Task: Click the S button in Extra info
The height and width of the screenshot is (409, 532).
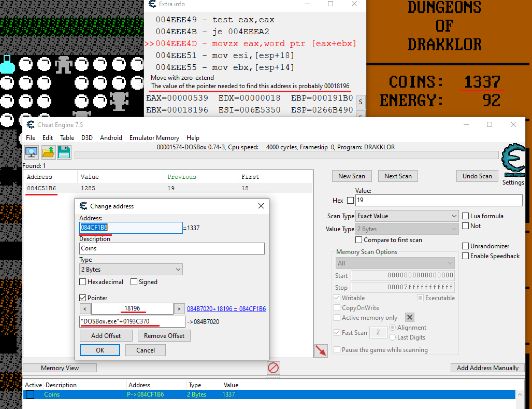Action: (361, 102)
